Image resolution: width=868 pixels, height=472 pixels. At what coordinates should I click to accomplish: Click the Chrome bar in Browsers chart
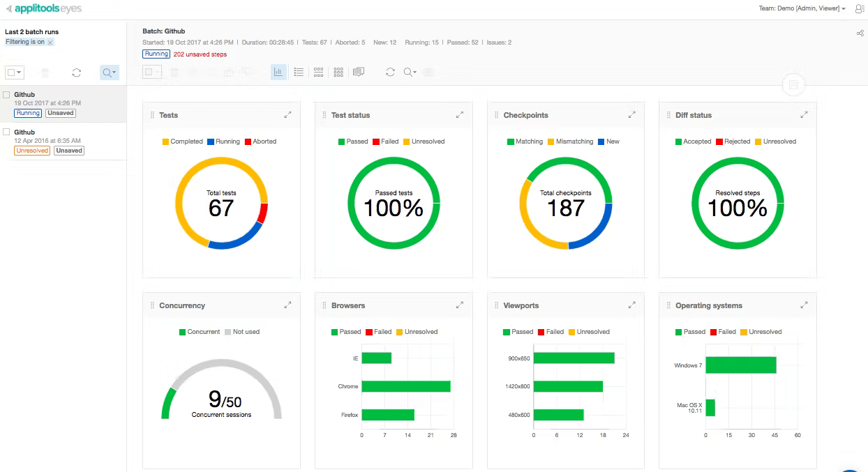click(405, 386)
